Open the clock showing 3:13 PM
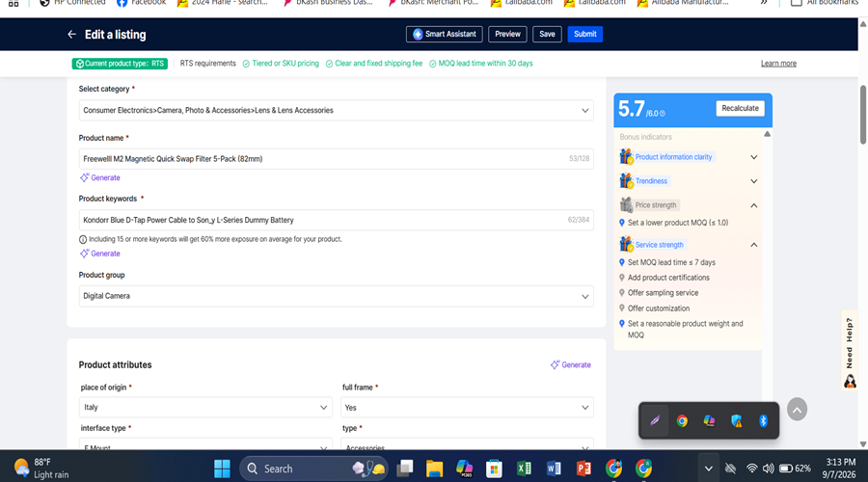The image size is (868, 482). 840,469
